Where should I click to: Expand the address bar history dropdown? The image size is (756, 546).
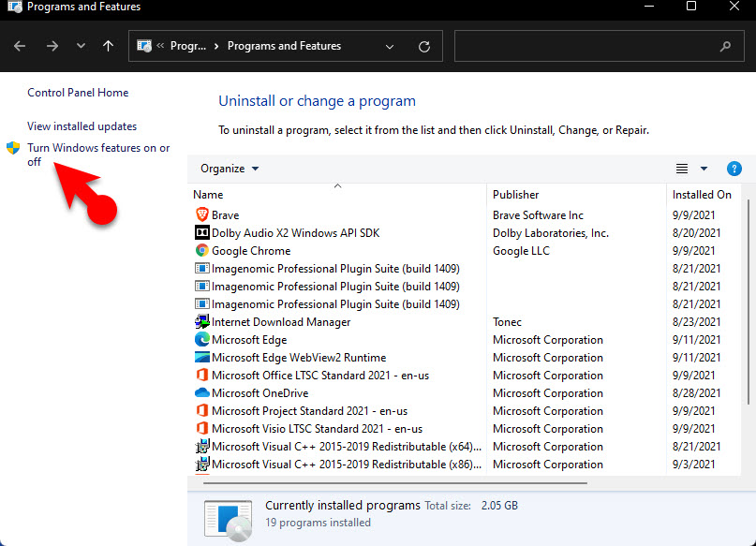coord(390,47)
